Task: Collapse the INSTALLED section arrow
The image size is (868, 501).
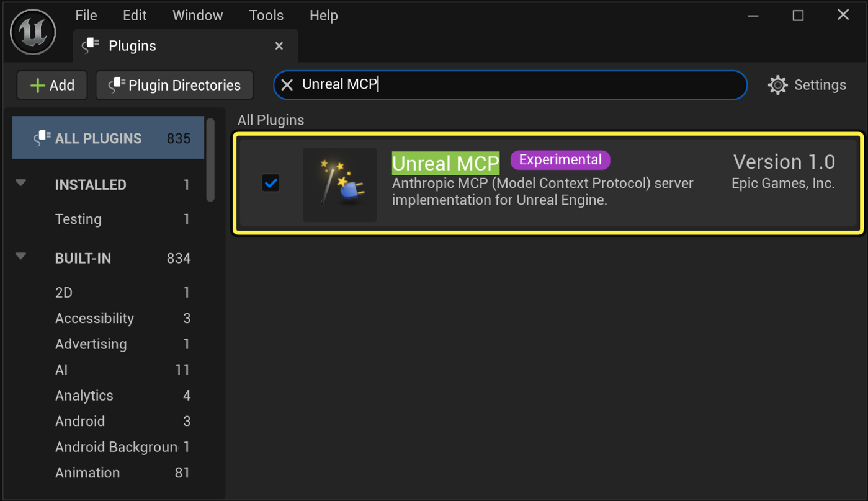Action: (21, 184)
